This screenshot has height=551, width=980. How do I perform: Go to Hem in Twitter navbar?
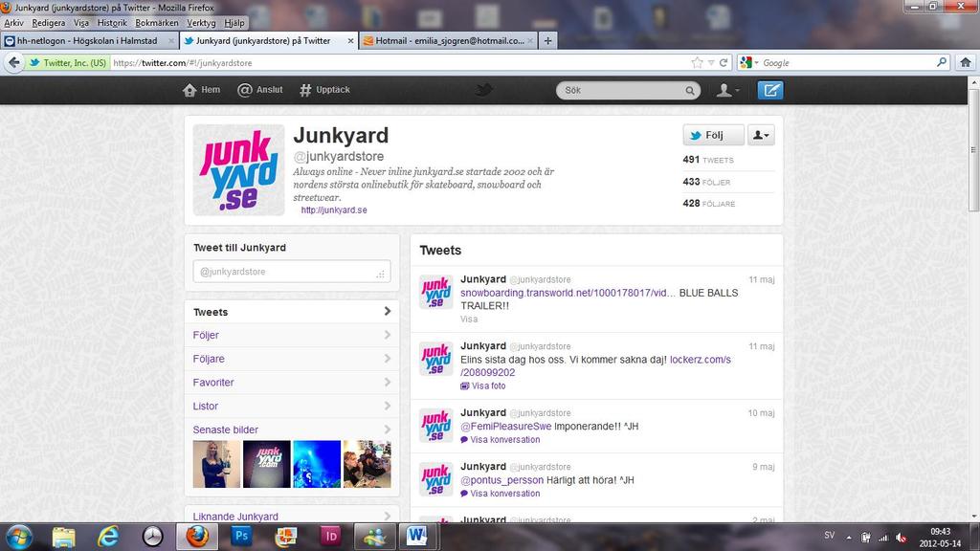point(201,90)
